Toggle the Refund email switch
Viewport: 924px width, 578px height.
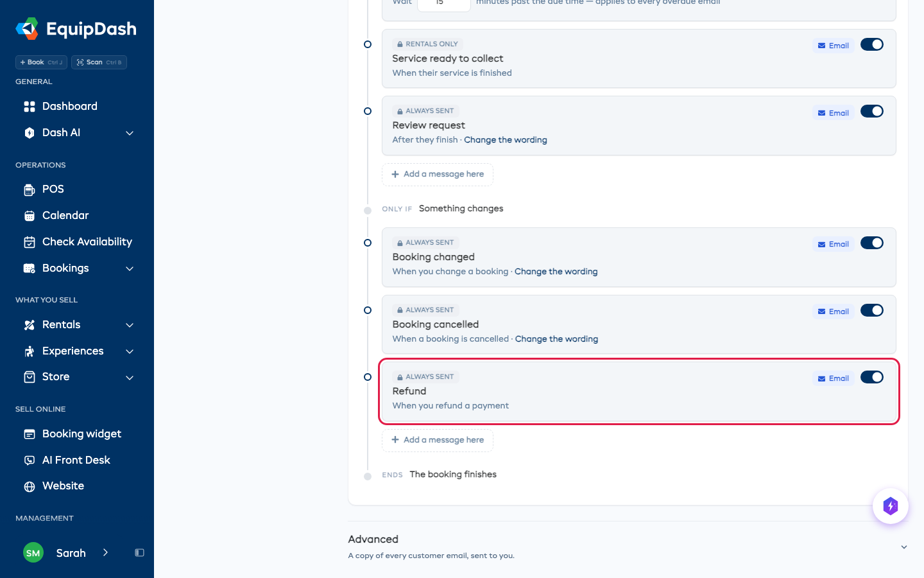pos(872,377)
